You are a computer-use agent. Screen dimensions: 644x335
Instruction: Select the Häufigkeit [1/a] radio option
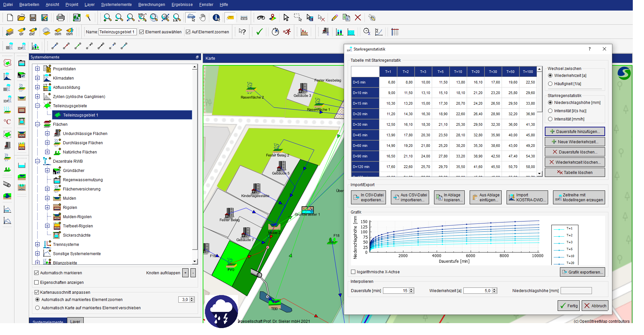(550, 84)
